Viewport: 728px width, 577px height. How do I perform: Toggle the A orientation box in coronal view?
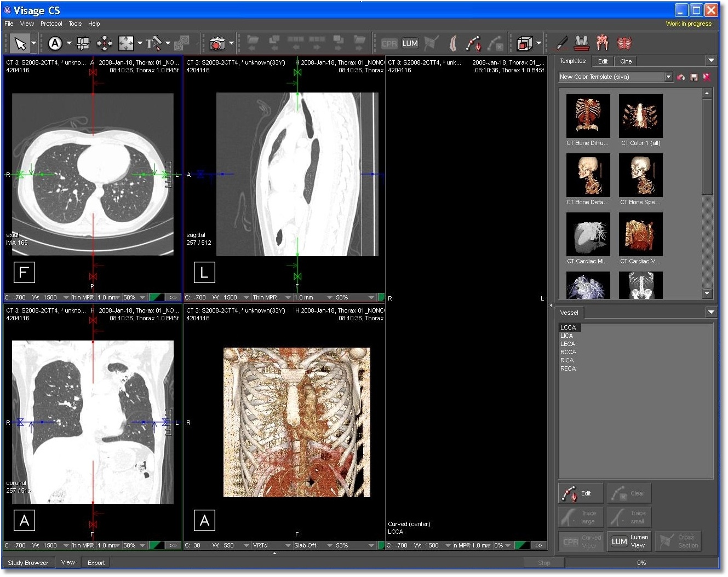click(24, 520)
